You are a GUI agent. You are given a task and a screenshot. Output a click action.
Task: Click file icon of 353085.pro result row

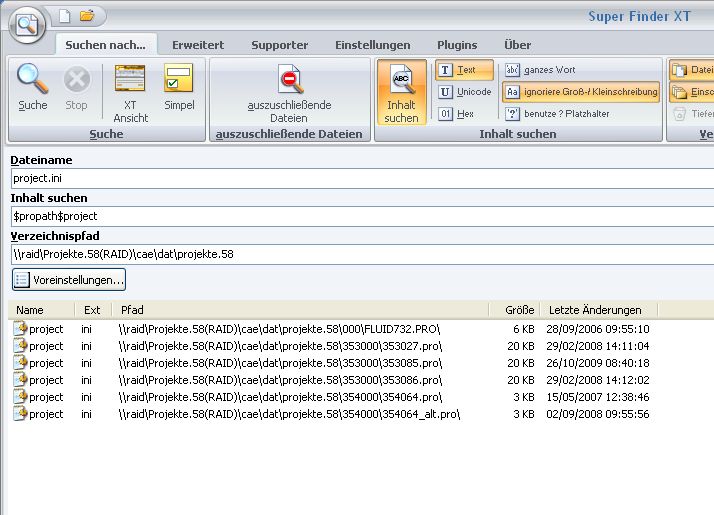click(20, 362)
